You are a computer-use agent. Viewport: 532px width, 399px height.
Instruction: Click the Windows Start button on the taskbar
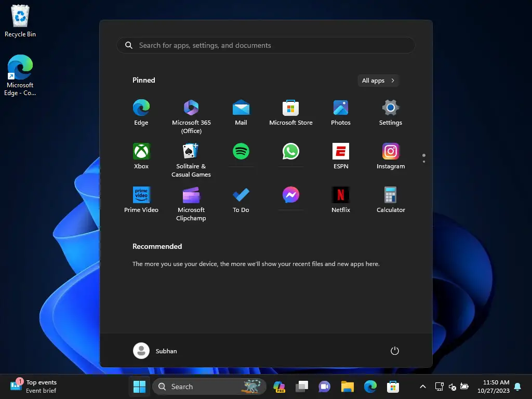(x=139, y=387)
